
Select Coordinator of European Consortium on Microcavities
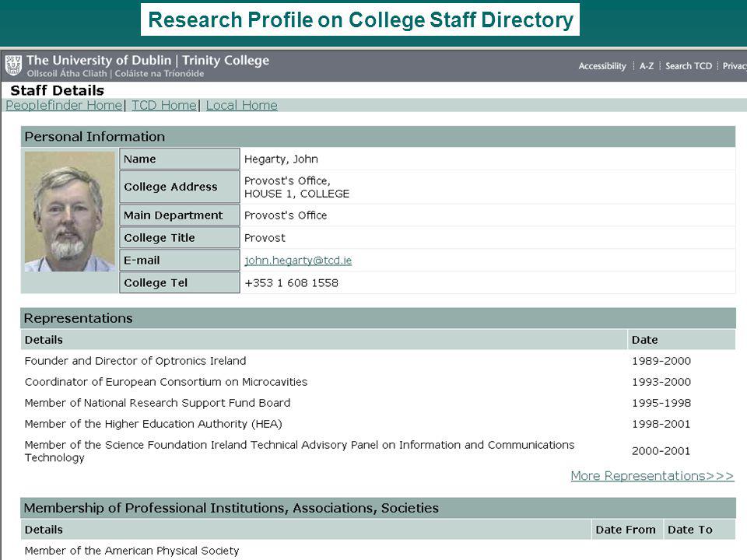tap(166, 382)
